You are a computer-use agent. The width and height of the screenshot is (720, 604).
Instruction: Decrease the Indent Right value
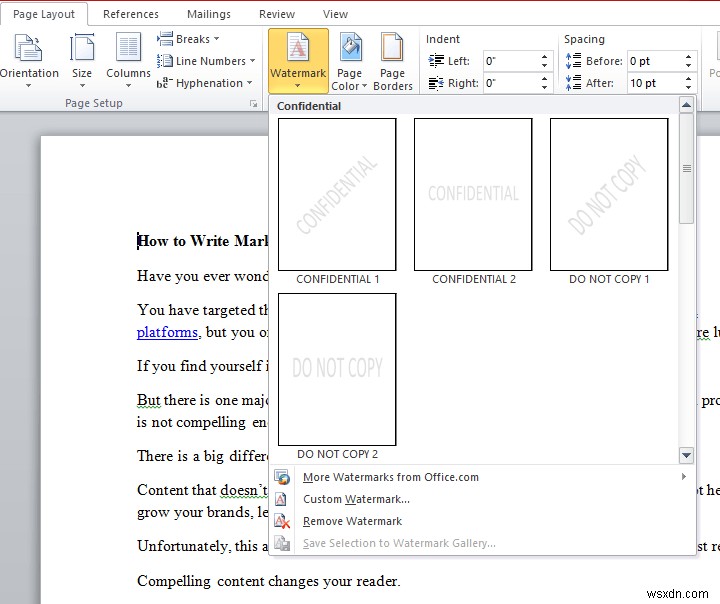tap(544, 88)
